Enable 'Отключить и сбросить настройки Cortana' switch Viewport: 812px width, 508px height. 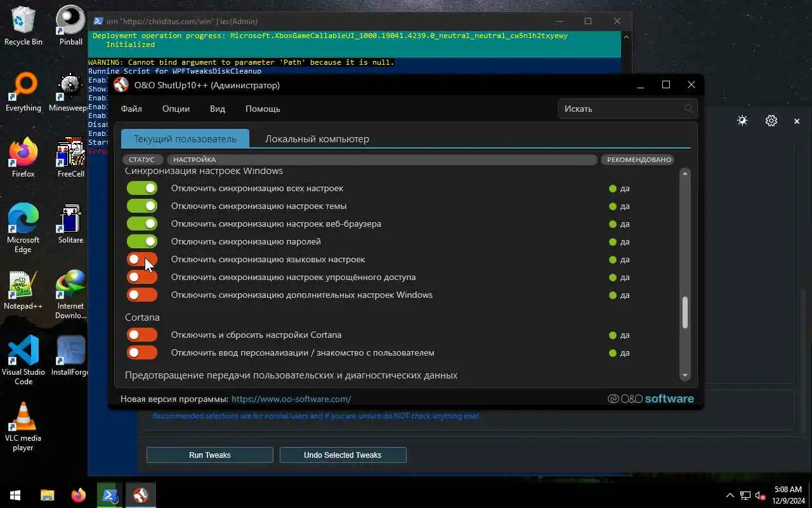tap(142, 335)
